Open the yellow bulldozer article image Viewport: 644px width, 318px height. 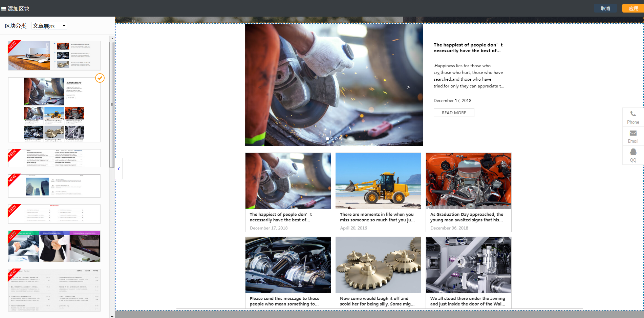[378, 181]
